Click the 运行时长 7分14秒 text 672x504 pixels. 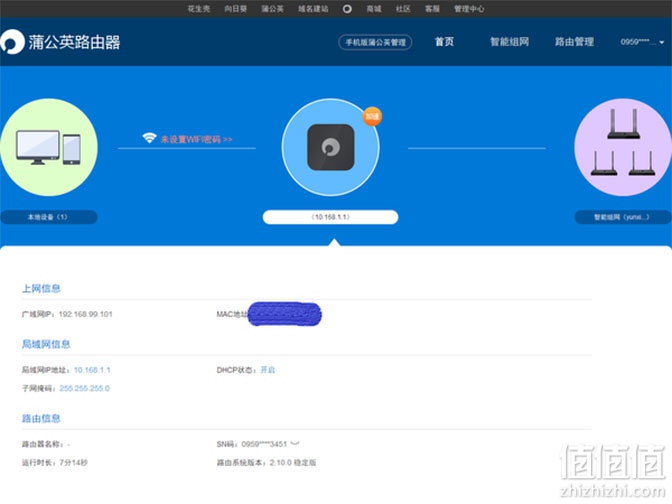pyautogui.click(x=55, y=462)
